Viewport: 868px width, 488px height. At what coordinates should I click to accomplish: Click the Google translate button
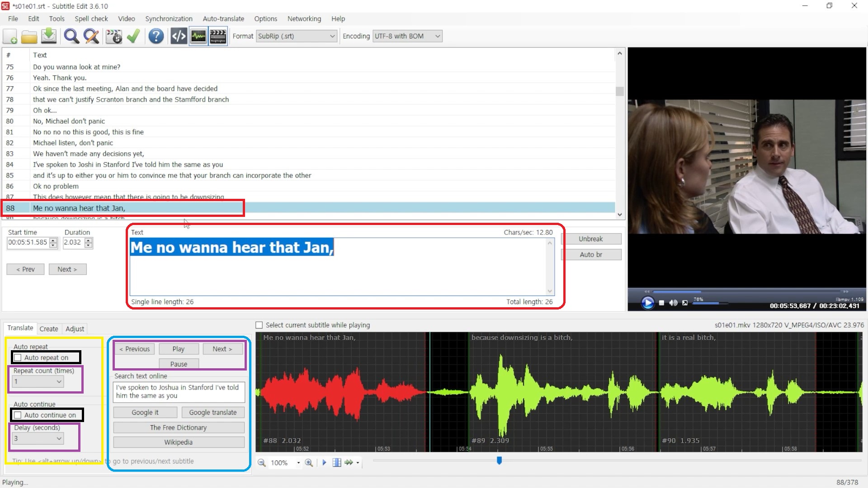pyautogui.click(x=212, y=412)
